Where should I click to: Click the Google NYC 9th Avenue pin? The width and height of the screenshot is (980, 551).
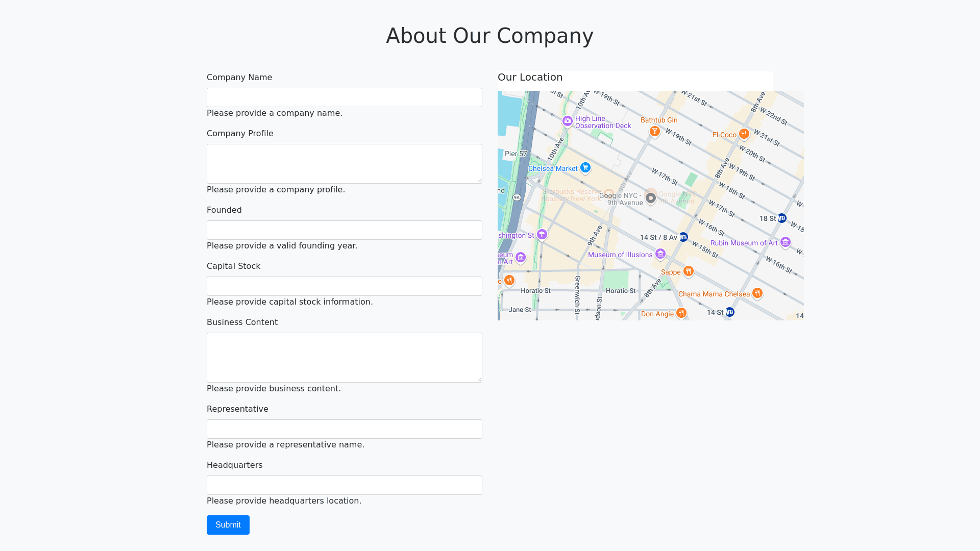(650, 197)
